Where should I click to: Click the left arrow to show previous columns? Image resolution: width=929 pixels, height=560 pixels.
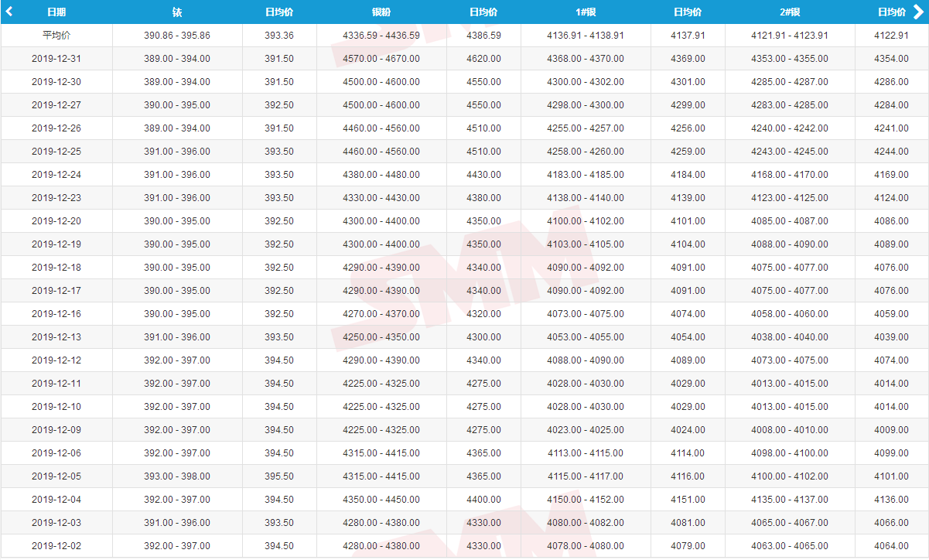click(x=9, y=12)
